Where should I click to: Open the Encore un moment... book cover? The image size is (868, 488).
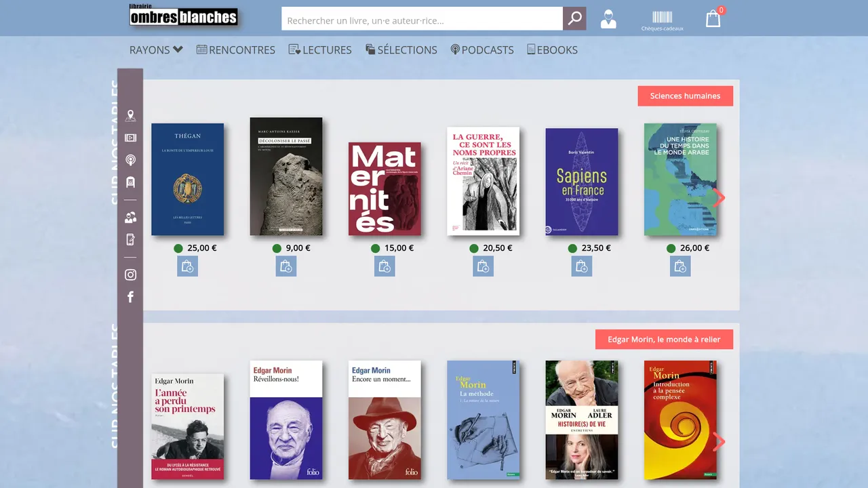384,420
